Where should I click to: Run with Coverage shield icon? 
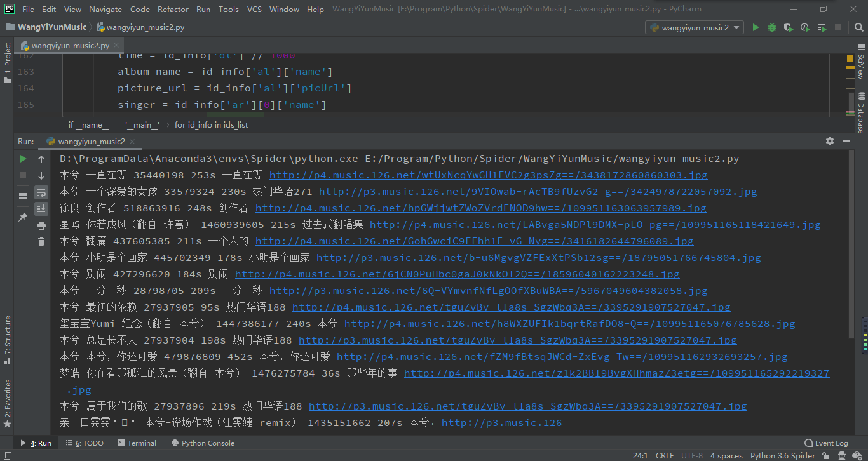coord(789,27)
